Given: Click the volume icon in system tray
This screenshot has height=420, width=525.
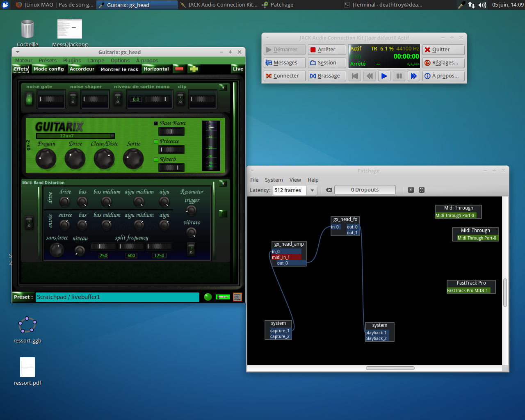Looking at the screenshot, I should coord(482,5).
